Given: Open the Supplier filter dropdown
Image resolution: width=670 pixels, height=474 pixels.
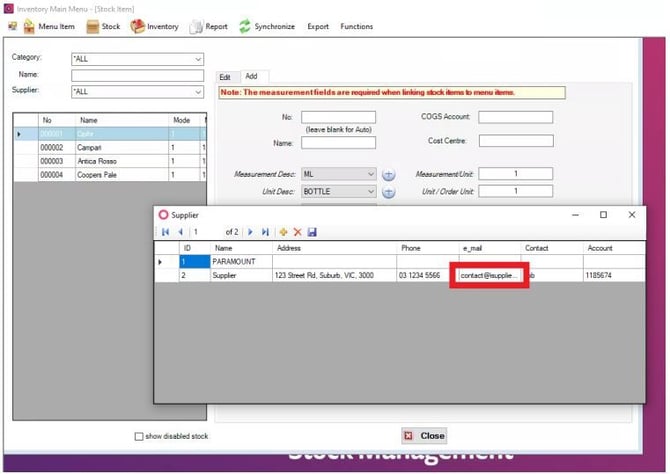Looking at the screenshot, I should pyautogui.click(x=138, y=91).
